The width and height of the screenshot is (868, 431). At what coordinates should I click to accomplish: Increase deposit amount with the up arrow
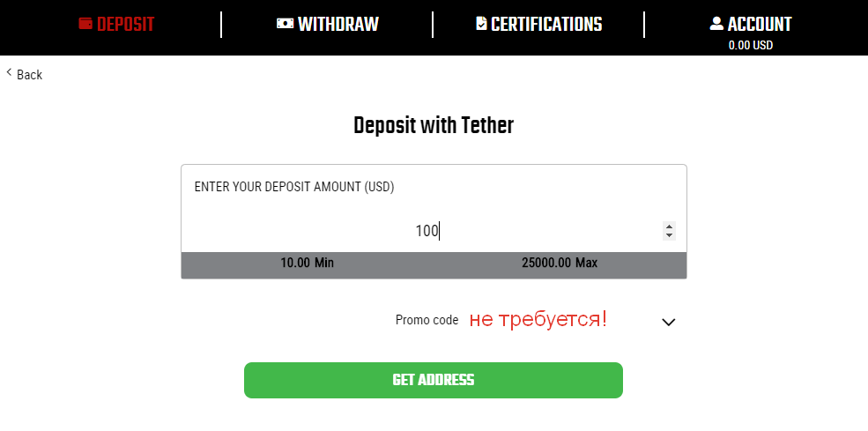tap(669, 227)
